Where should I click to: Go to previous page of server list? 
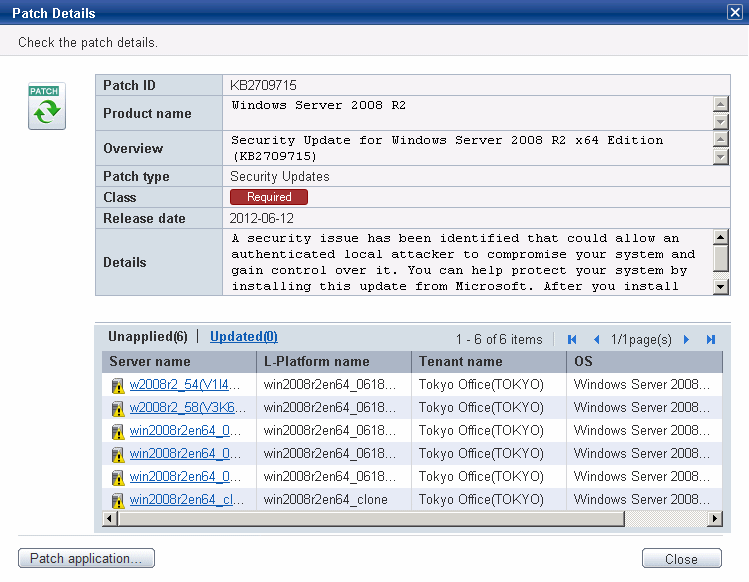point(596,339)
